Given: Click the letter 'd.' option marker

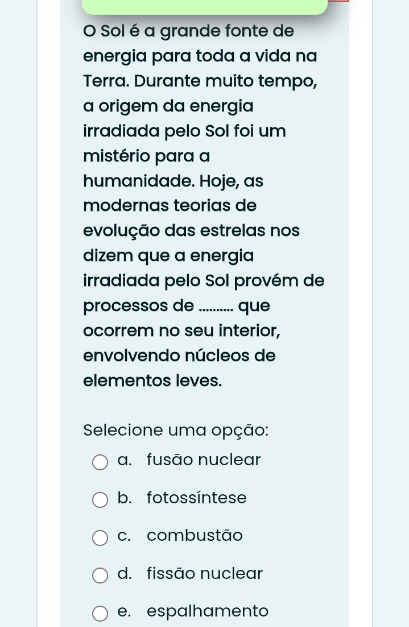Looking at the screenshot, I should (x=125, y=573).
